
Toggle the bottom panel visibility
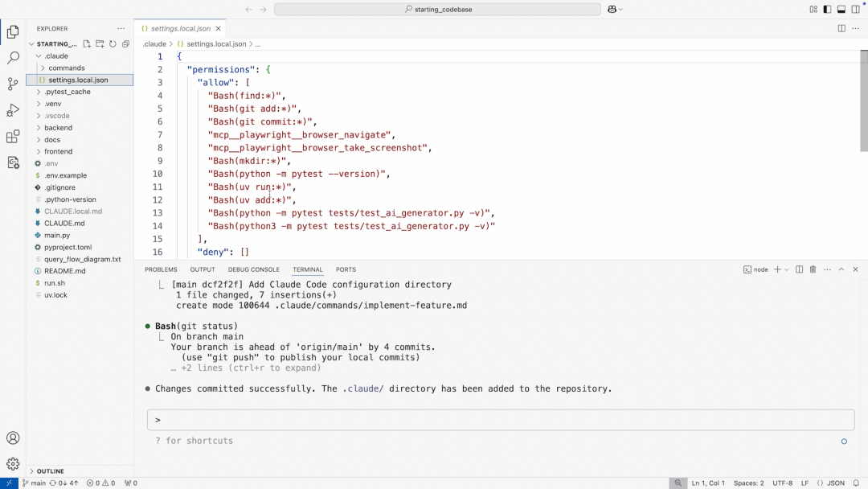841,10
